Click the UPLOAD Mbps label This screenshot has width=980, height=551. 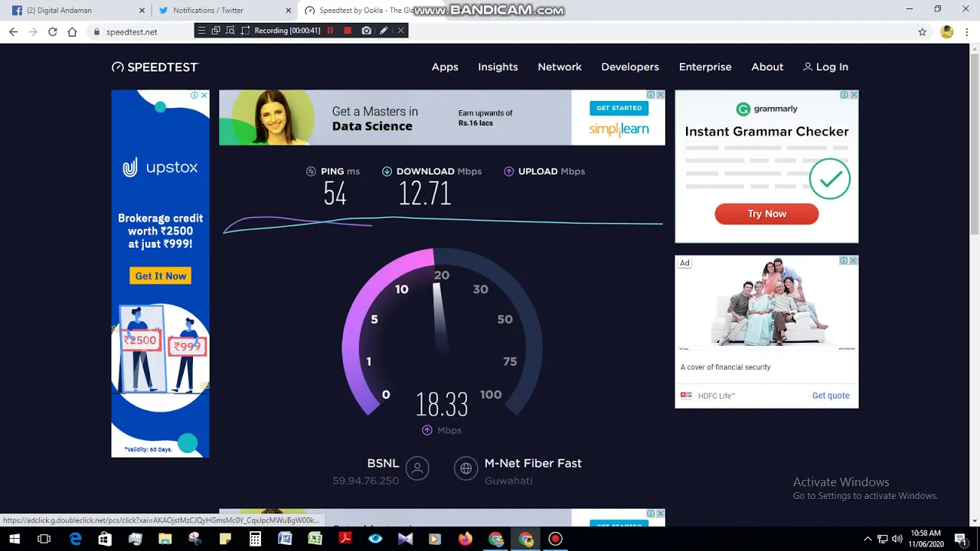(x=544, y=171)
